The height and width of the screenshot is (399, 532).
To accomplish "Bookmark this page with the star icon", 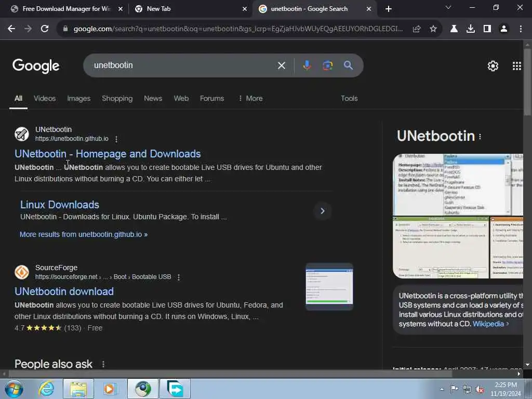I will pyautogui.click(x=433, y=29).
